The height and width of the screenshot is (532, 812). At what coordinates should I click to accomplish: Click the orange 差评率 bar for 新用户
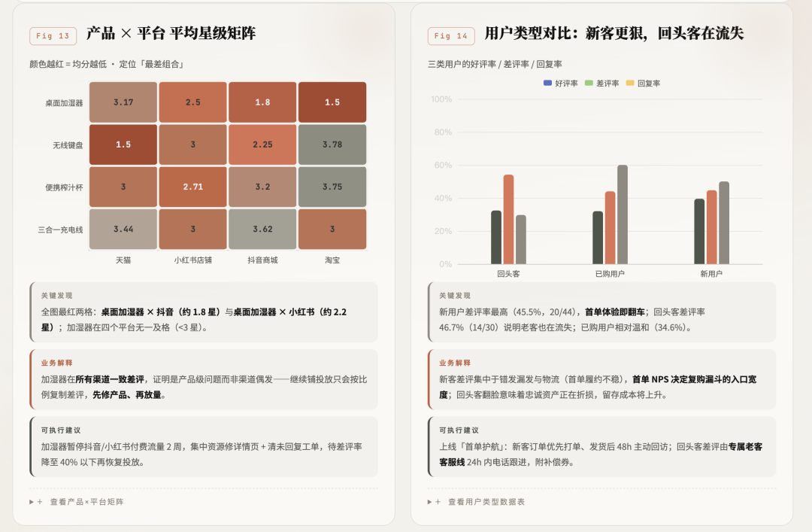(x=711, y=227)
